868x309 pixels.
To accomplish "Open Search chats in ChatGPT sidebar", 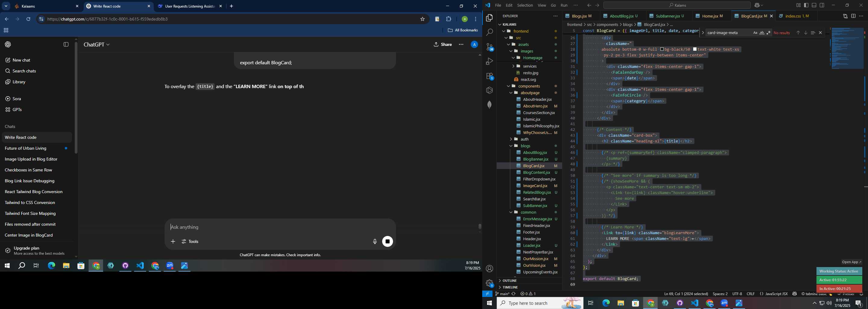I will (36, 71).
